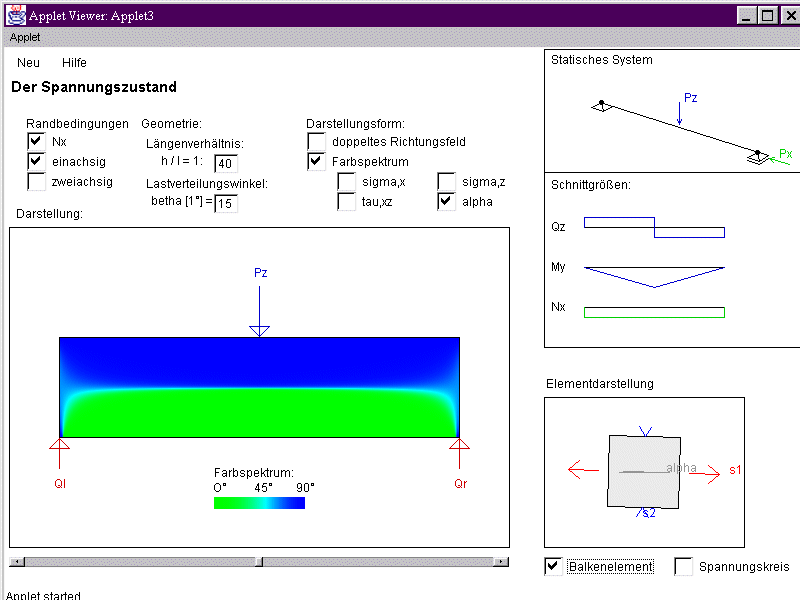This screenshot has width=800, height=600.
Task: Click the left support Ql triangle symbol
Action: [x=60, y=444]
